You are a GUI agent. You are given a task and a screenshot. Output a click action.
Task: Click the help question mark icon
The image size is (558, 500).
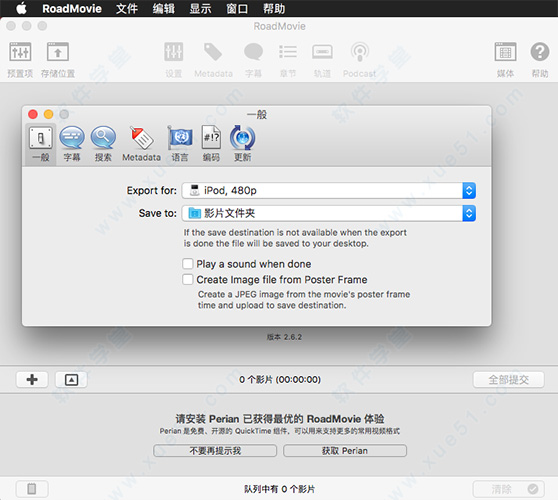point(539,52)
